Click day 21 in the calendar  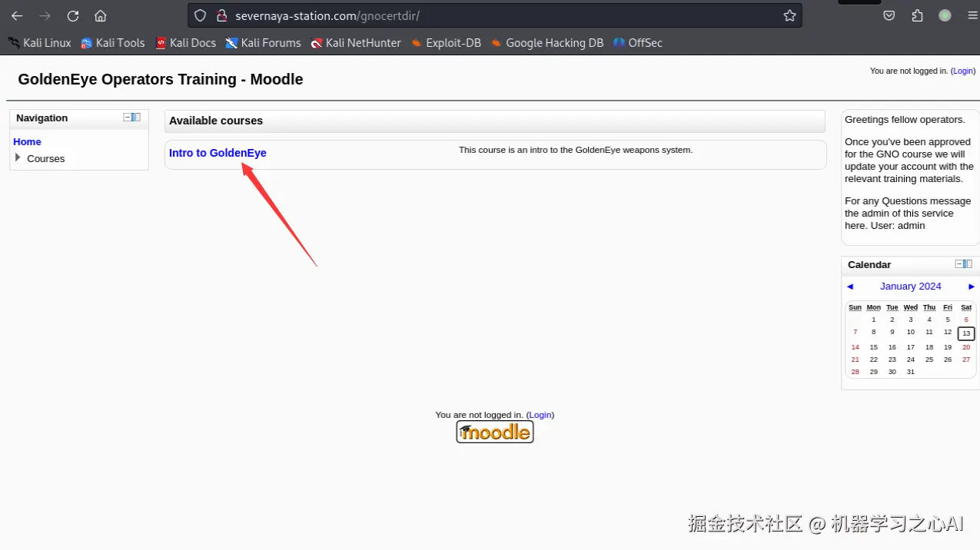855,359
